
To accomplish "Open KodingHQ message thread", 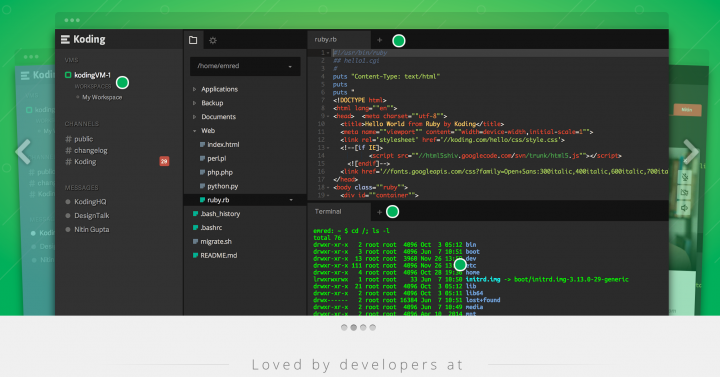I will (86, 202).
